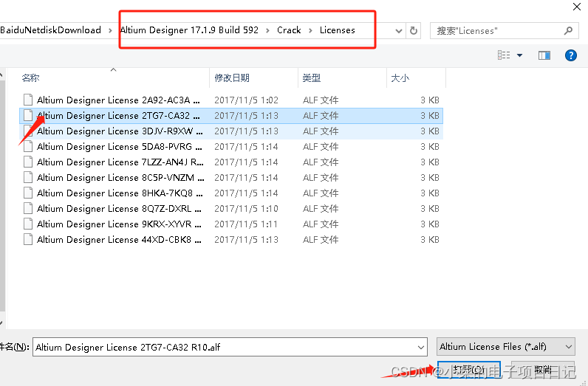Sort files by the 修改日期 column

(232, 77)
